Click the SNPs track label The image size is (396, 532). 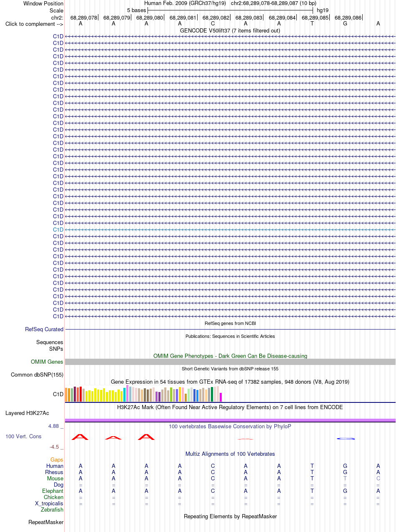pyautogui.click(x=56, y=348)
